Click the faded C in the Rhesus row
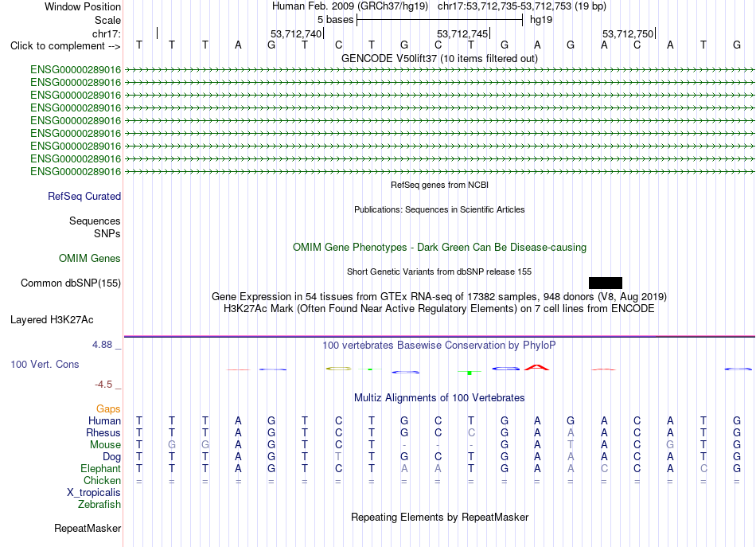Viewport: 756px width, 547px height. (471, 433)
